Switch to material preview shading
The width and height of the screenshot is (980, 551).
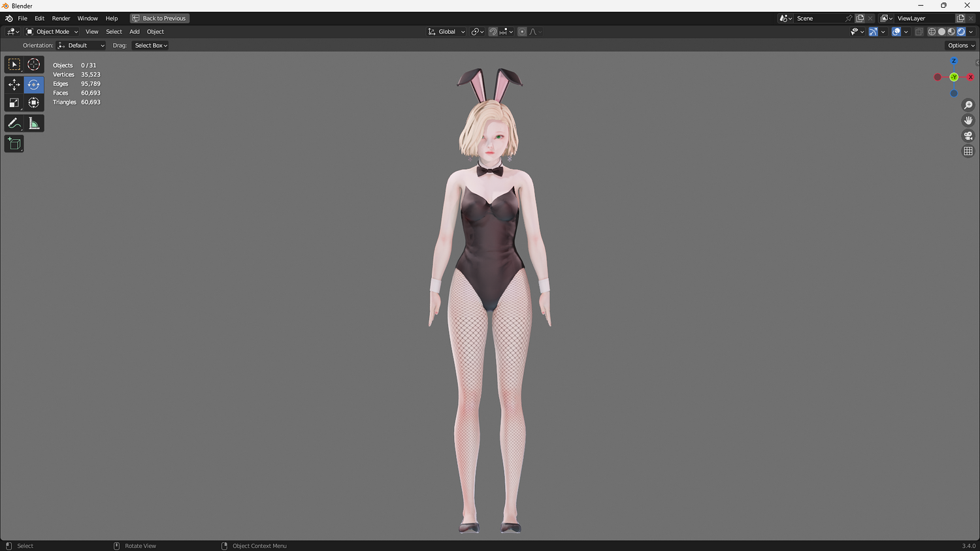(x=951, y=31)
